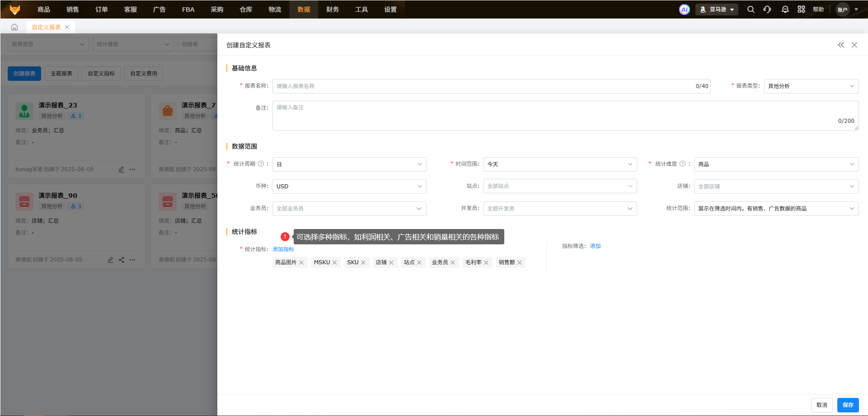The height and width of the screenshot is (416, 868).
Task: Remove the MSKU indicator tag
Action: (x=335, y=262)
